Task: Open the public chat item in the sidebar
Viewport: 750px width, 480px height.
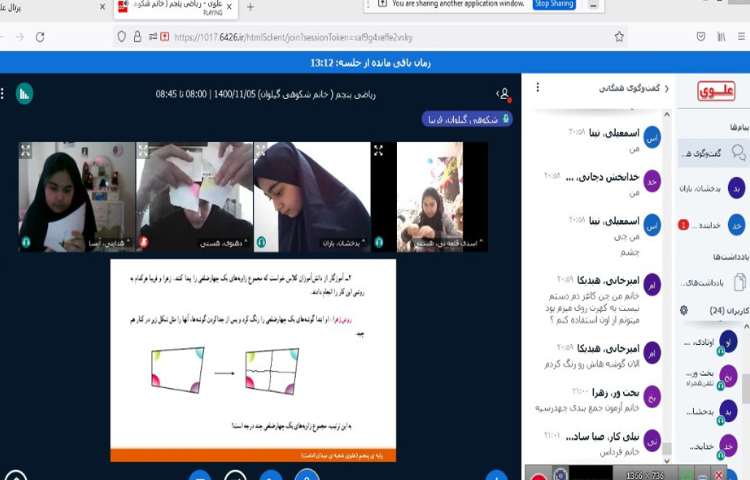Action: click(x=713, y=153)
